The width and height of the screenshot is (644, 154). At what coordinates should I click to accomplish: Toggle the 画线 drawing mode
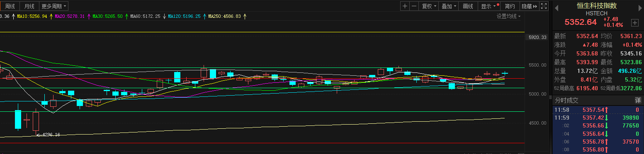468,6
